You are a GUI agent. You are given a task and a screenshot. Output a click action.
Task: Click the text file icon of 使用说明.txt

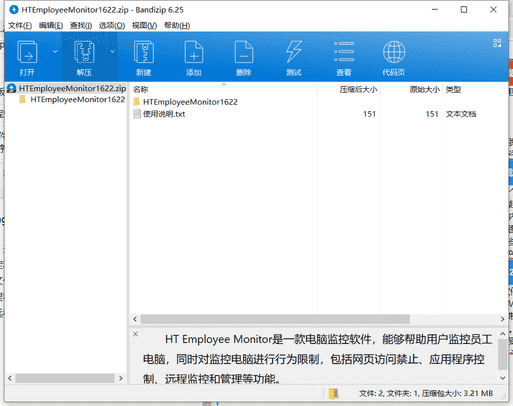[137, 114]
